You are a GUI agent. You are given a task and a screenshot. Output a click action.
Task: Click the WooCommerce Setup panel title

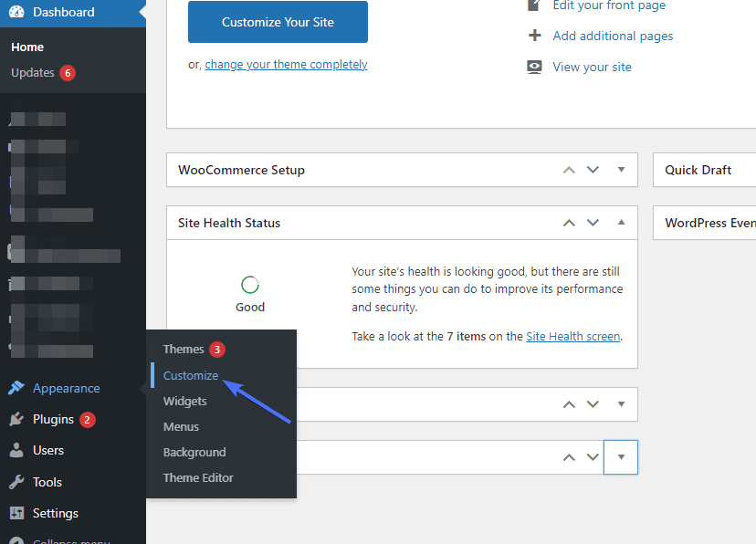242,170
